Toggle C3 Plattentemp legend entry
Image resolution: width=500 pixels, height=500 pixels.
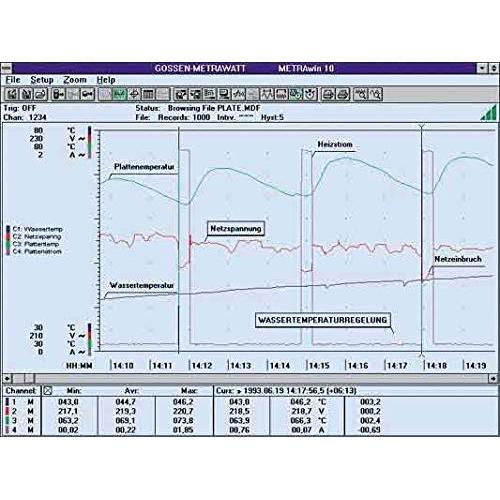[33, 244]
